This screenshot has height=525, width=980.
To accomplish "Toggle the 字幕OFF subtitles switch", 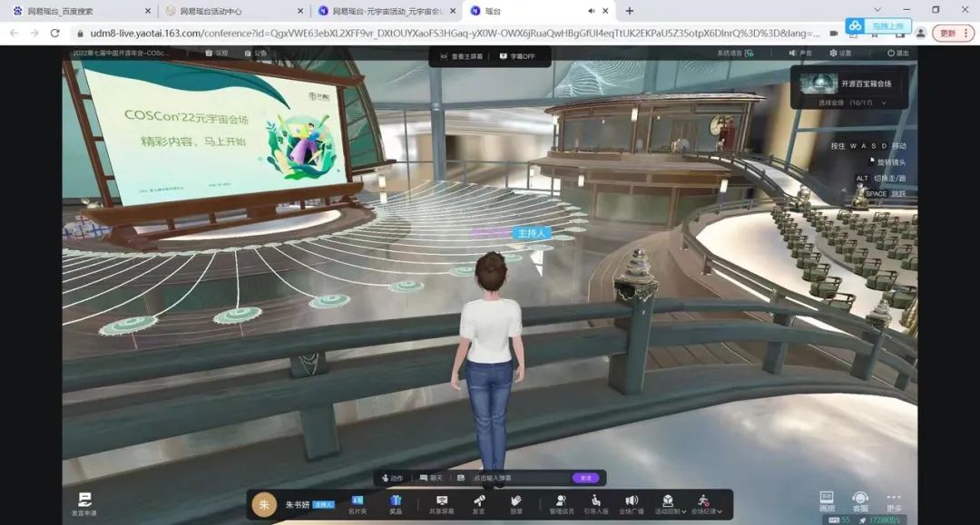I will pos(517,56).
